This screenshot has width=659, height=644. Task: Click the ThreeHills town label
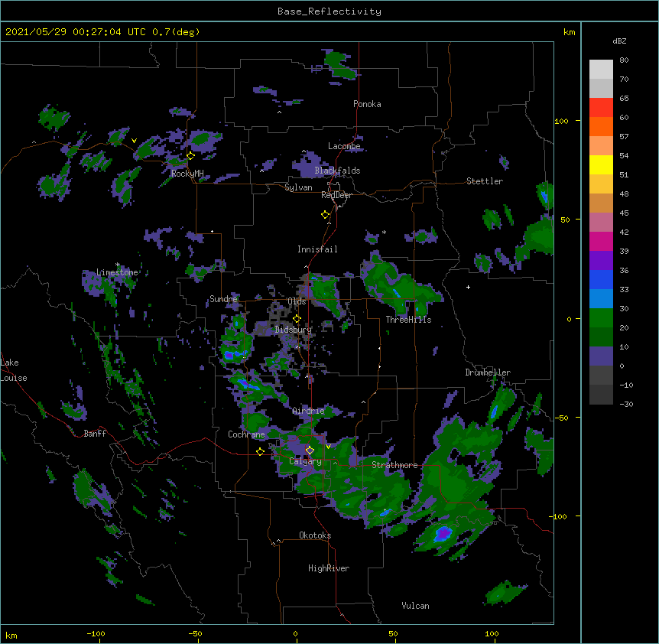click(408, 320)
